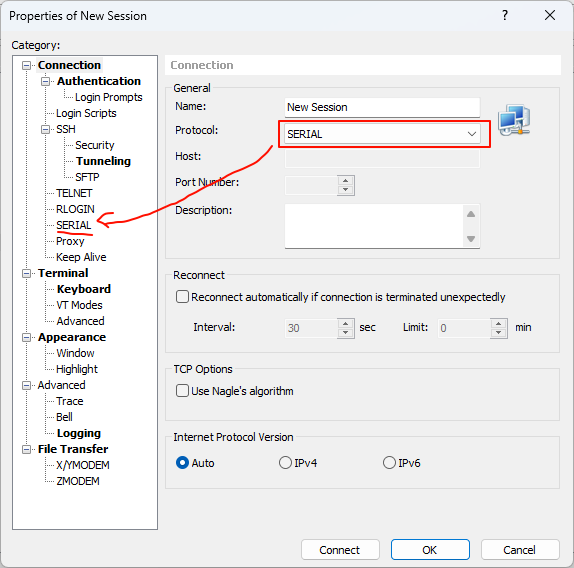
Task: Click the Cancel button
Action: tap(520, 550)
